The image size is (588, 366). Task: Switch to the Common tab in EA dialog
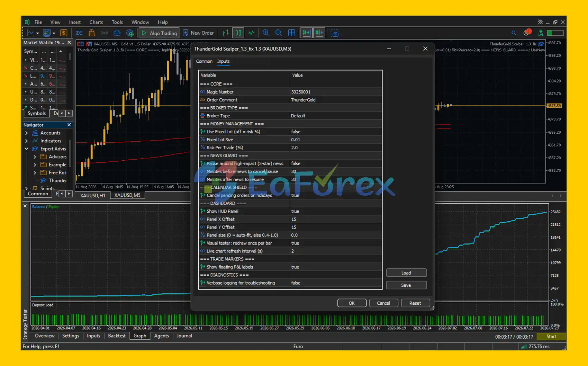coord(204,61)
